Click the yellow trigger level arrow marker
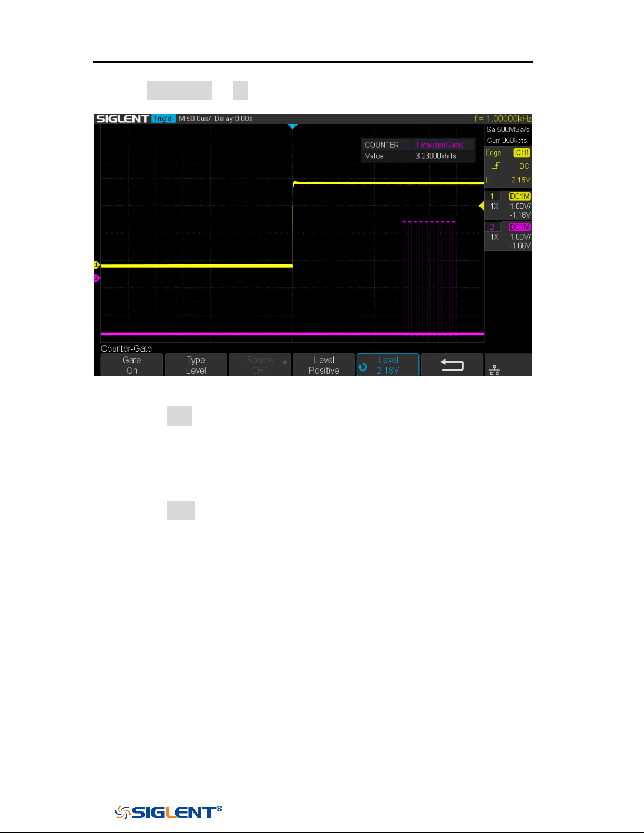Image resolution: width=644 pixels, height=833 pixels. 481,206
